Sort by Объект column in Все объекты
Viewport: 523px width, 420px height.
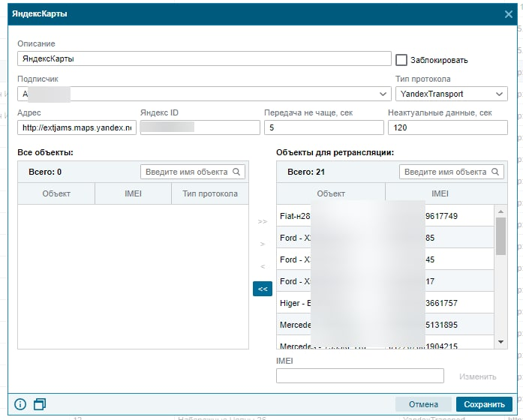[56, 193]
